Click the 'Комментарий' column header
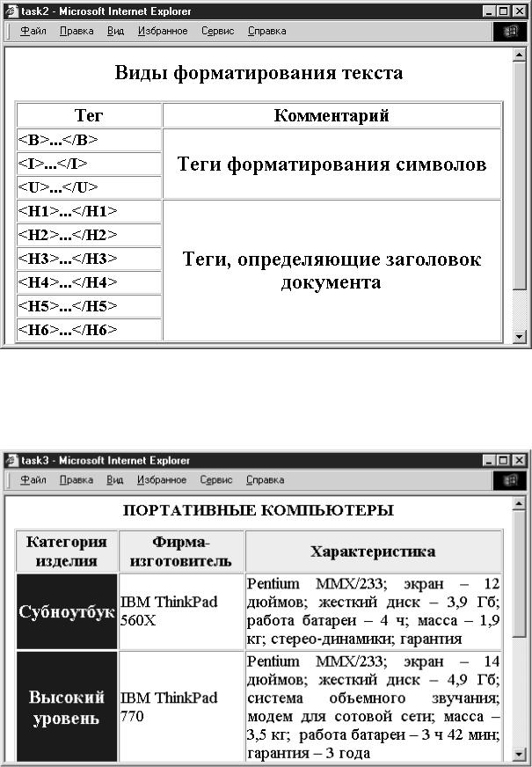The height and width of the screenshot is (767, 532). pos(332,115)
